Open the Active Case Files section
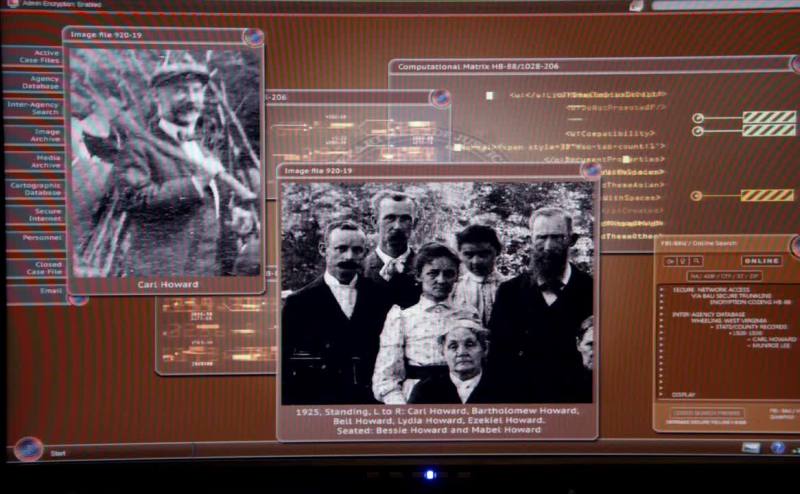Screen dimensions: 800x494 [38, 57]
